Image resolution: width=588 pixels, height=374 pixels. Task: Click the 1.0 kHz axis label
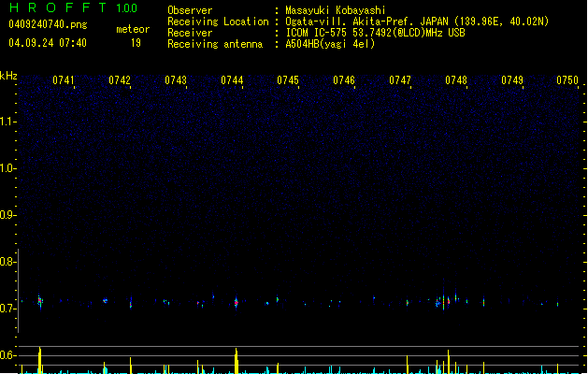(7, 168)
